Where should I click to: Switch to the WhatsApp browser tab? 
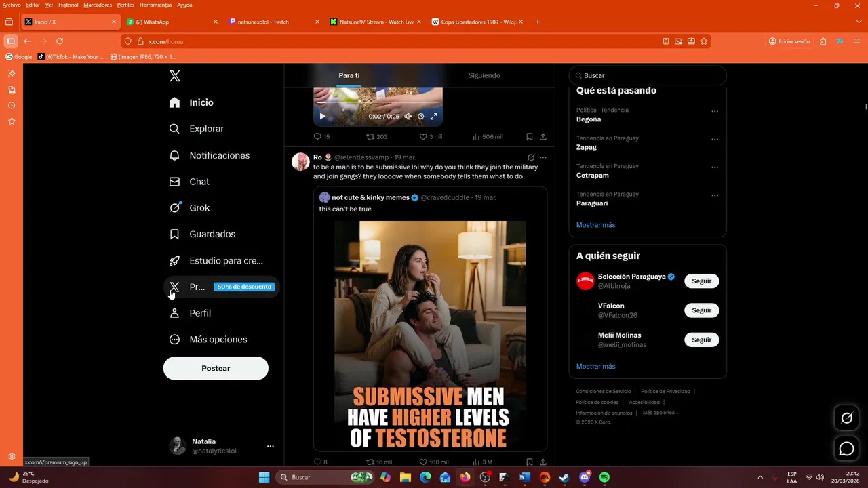click(x=172, y=22)
